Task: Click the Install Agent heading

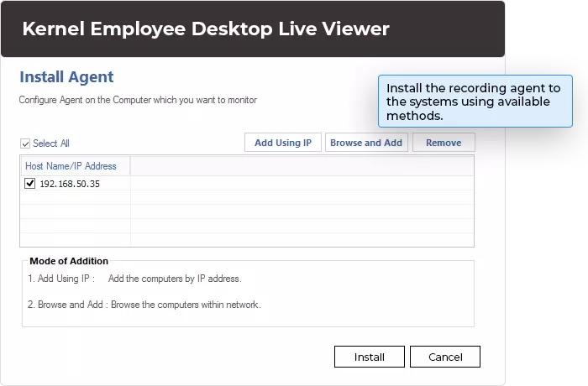Action: (66, 77)
